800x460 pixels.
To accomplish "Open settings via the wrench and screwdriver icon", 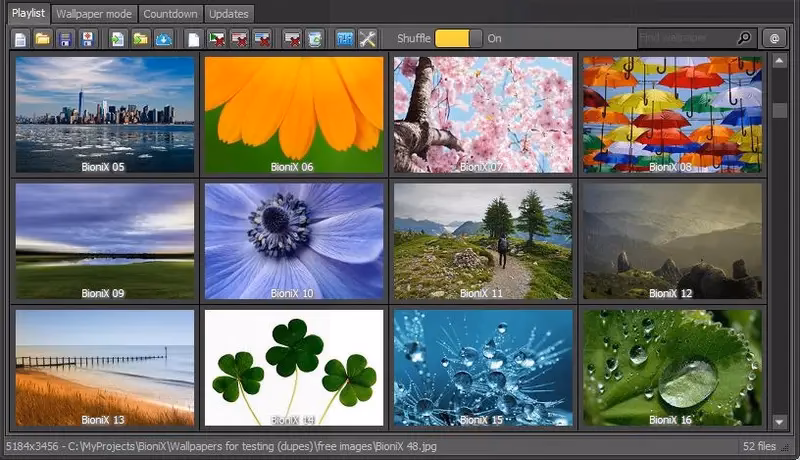I will pos(367,39).
